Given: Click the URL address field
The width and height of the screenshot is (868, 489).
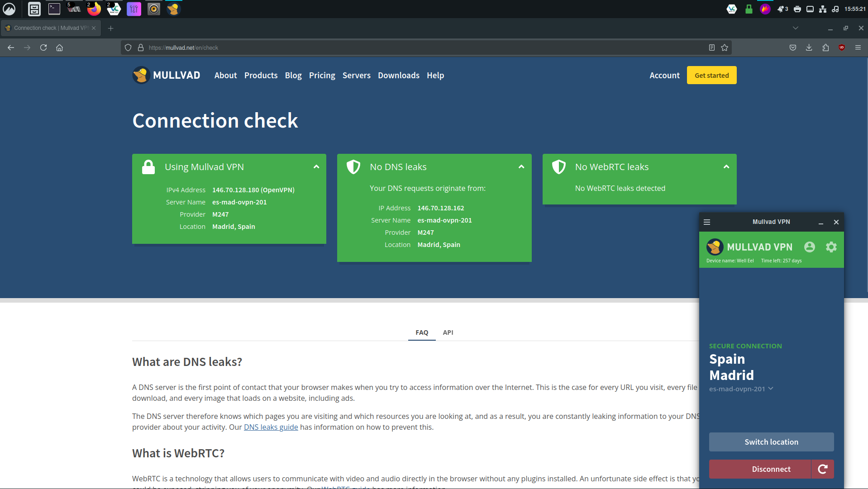Looking at the screenshot, I should 425,47.
